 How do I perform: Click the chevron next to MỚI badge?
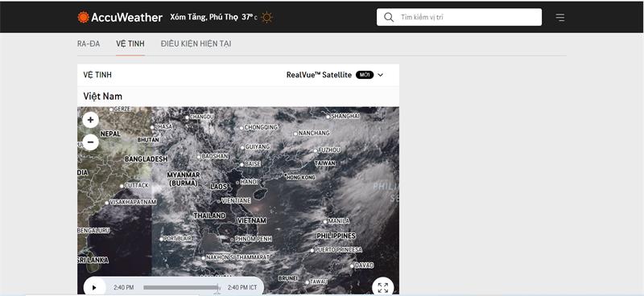[x=380, y=75]
